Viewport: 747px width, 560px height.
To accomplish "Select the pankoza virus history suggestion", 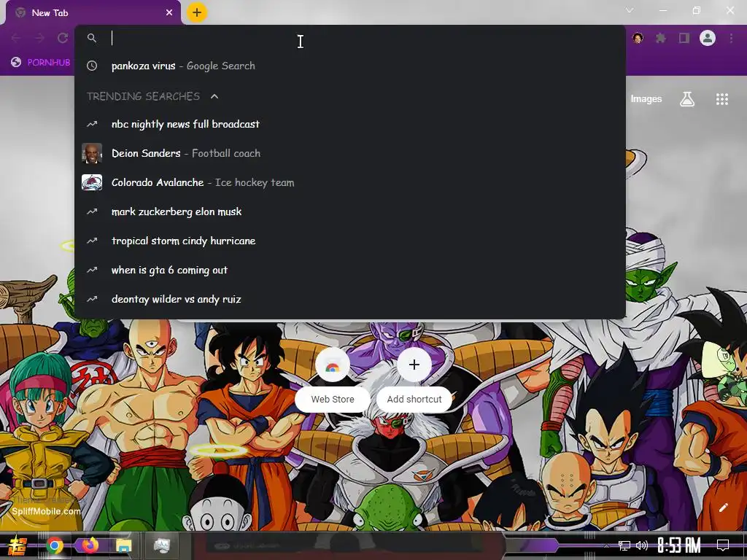I will tap(349, 66).
